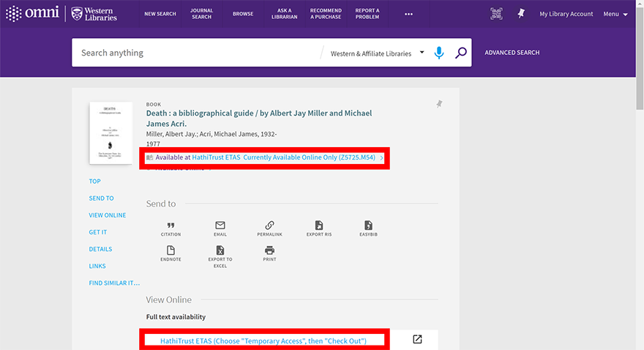Click Available at HathiTrust ETAS link

[266, 157]
